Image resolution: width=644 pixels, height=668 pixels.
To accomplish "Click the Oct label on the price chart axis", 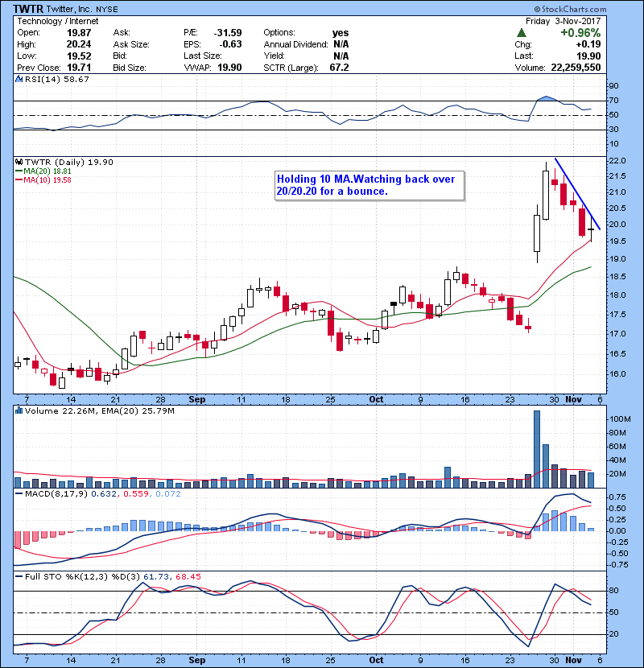I will coord(376,400).
